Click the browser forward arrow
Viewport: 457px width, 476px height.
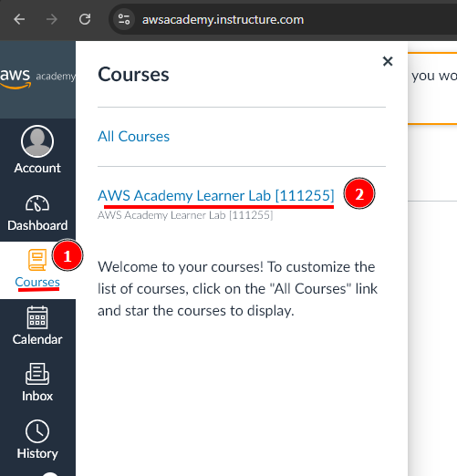pos(52,19)
